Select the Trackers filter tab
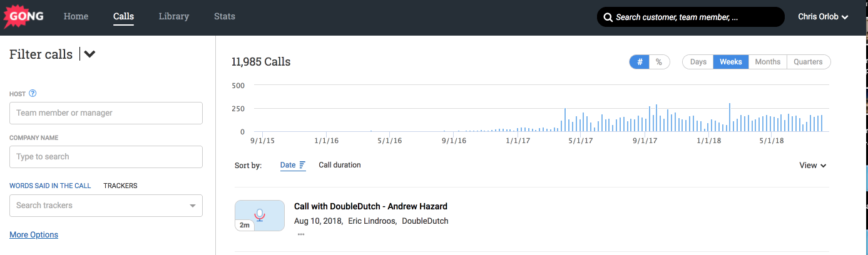This screenshot has height=255, width=868. coord(120,186)
